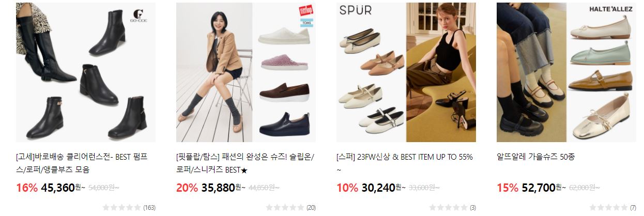Open the [스퍼] 23FW신상 & BEST ITEM title

pos(405,163)
